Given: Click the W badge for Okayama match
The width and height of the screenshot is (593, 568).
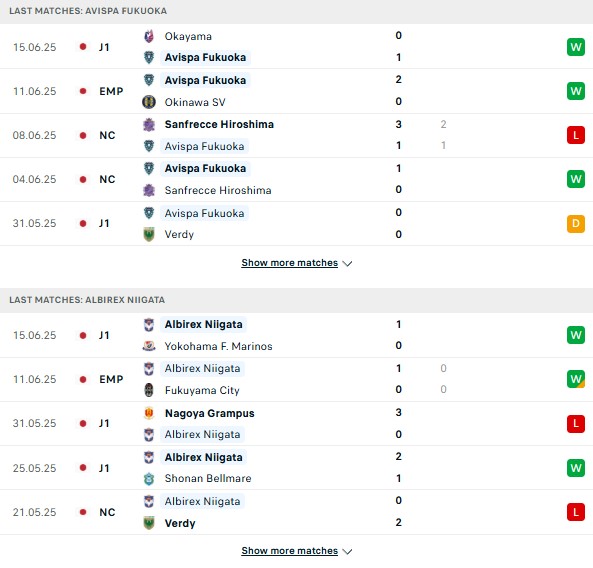Looking at the screenshot, I should pyautogui.click(x=576, y=47).
